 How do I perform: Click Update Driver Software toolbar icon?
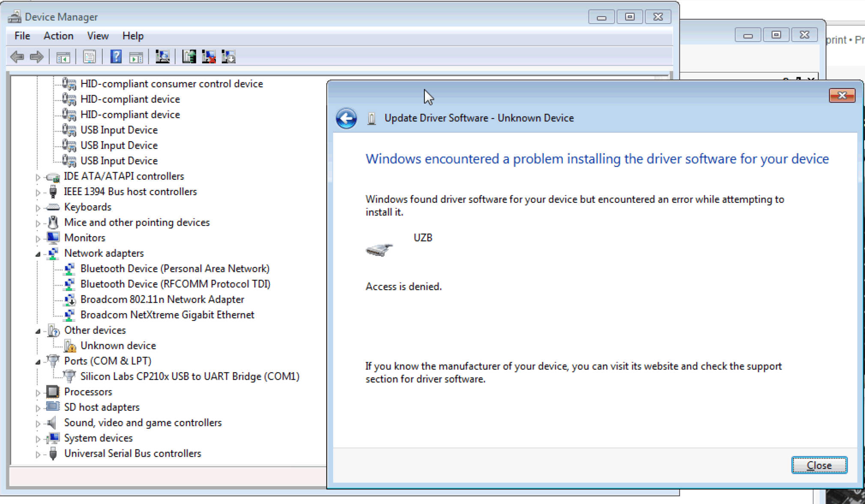click(189, 56)
